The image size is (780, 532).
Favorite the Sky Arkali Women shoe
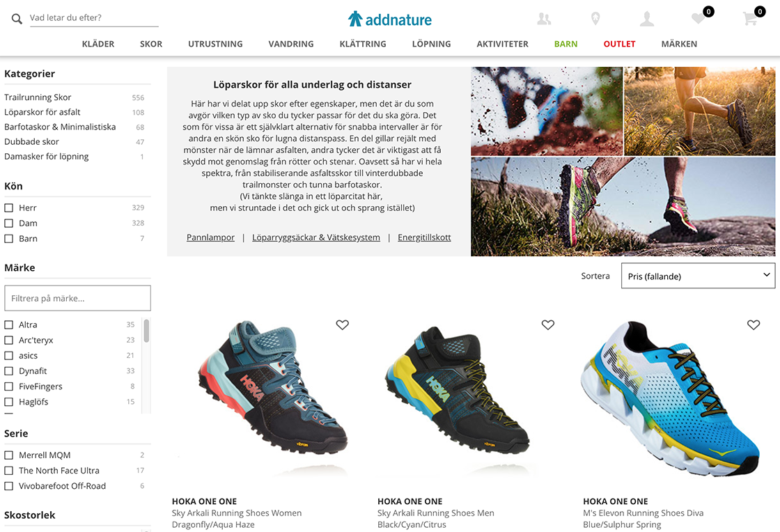(342, 324)
